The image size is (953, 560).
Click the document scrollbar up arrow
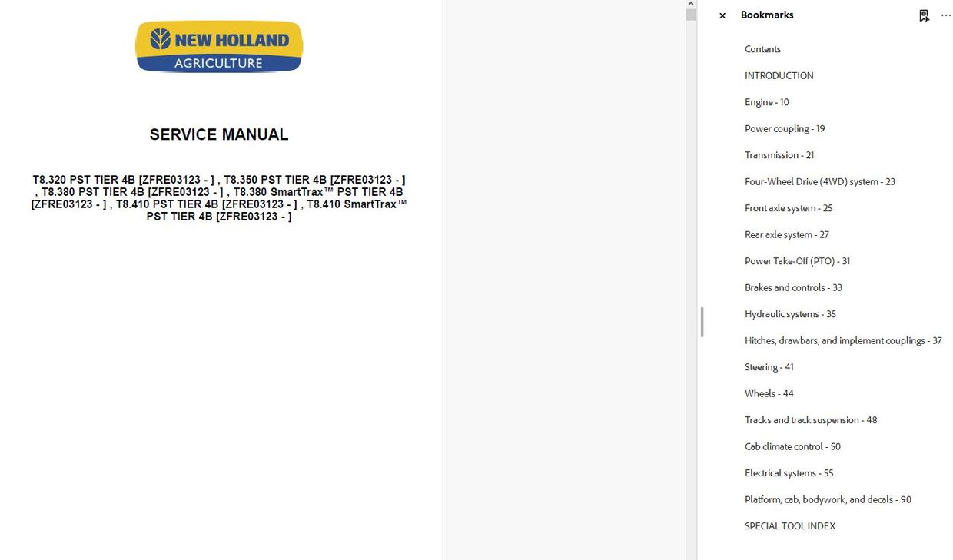[689, 4]
